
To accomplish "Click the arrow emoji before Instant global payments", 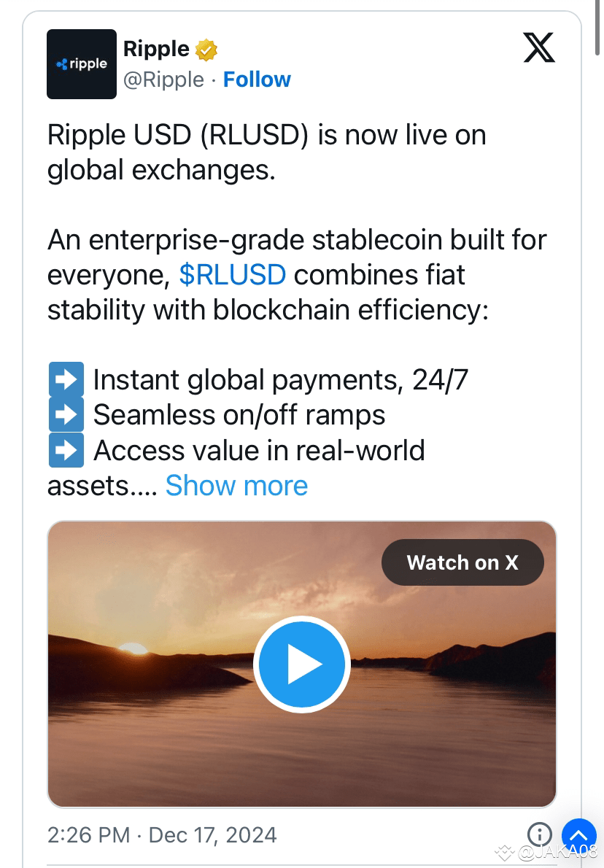I will tap(66, 379).
